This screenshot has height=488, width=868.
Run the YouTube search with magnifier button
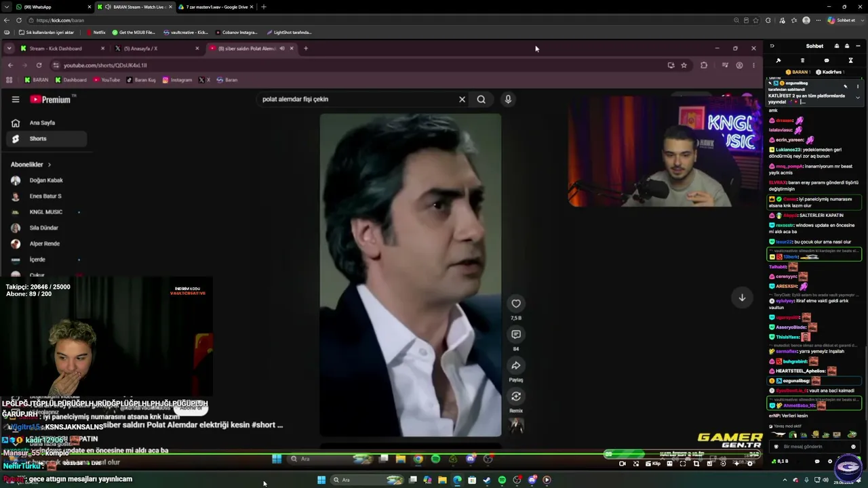point(481,99)
